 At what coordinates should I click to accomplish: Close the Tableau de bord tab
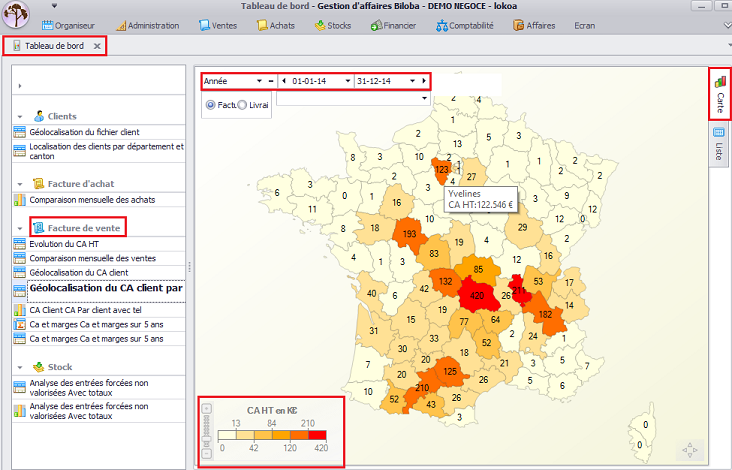click(97, 46)
